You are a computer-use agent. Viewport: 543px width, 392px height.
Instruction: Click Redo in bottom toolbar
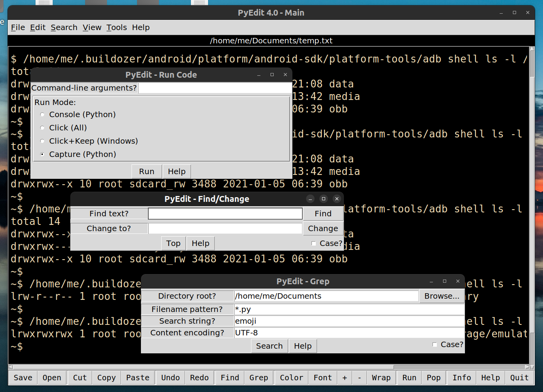pyautogui.click(x=199, y=378)
